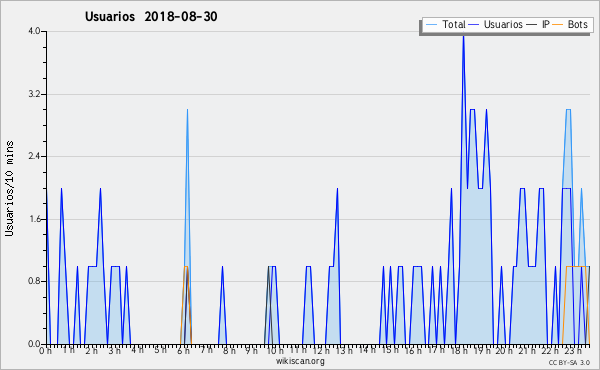Click the orange Bots plateau near 23 h
This screenshot has width=600, height=370.
(576, 266)
